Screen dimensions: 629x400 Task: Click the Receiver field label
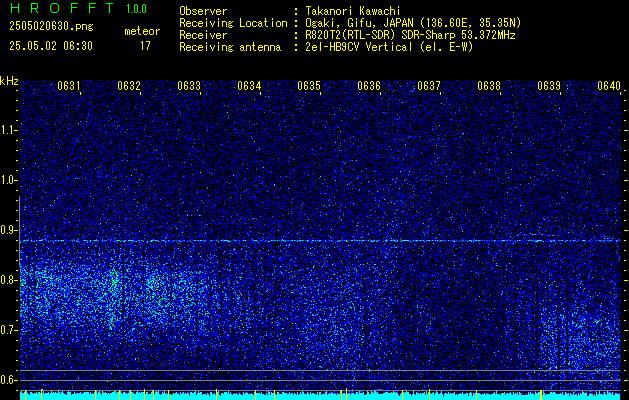point(203,35)
